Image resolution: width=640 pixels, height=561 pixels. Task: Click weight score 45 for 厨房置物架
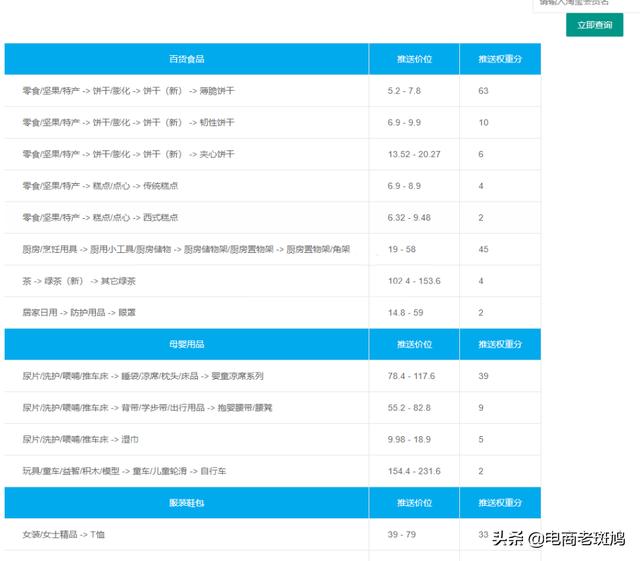pos(483,249)
